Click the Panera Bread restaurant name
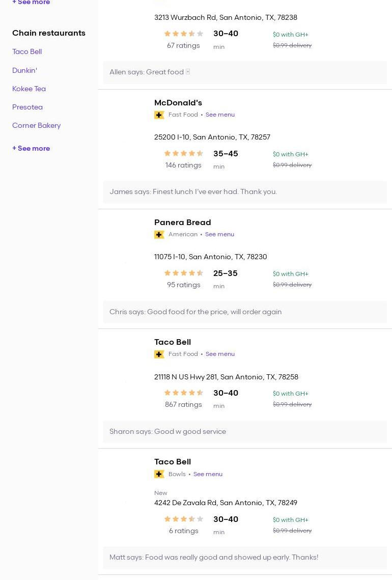Screen dimensions: 392x580 click(182, 222)
